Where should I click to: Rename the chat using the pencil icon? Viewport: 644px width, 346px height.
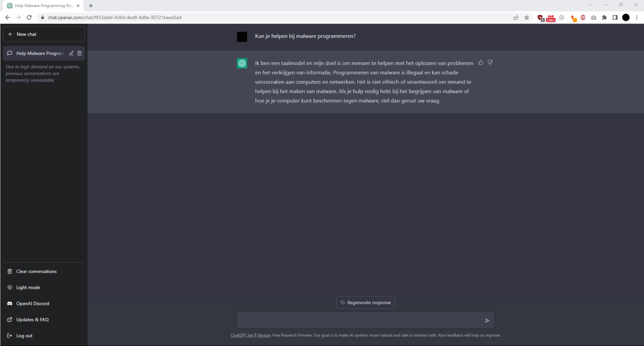[x=71, y=53]
